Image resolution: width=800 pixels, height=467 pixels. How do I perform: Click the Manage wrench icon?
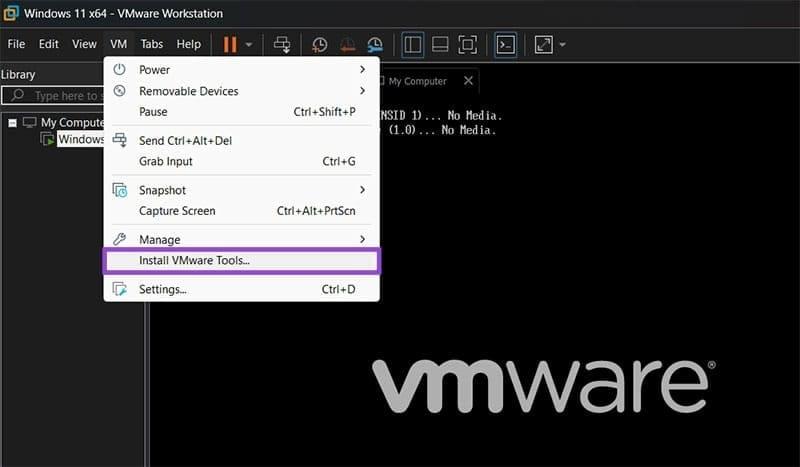tap(119, 239)
